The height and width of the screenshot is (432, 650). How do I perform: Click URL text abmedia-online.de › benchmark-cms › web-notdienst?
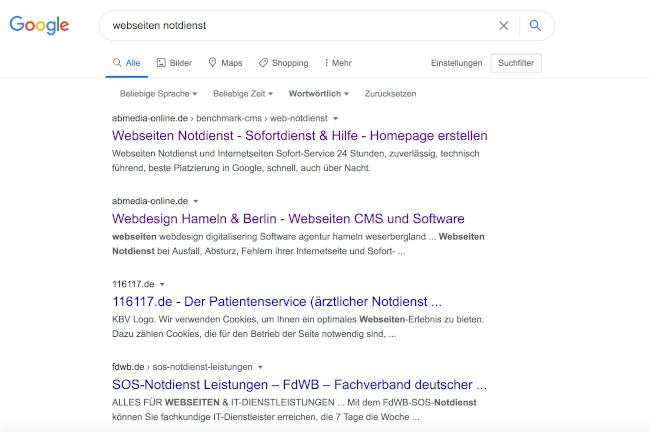point(220,118)
